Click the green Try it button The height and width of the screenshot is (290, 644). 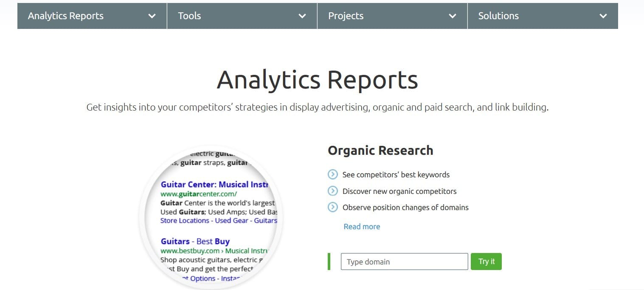pos(486,262)
